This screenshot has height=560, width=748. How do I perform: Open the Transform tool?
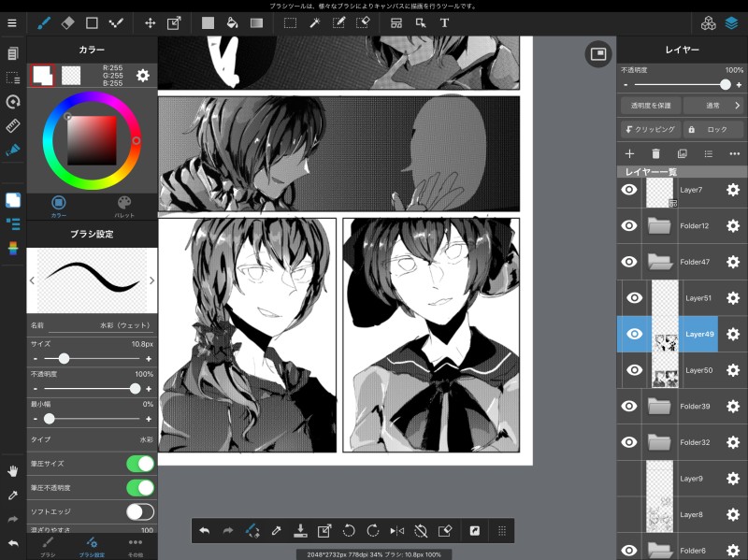point(174,22)
